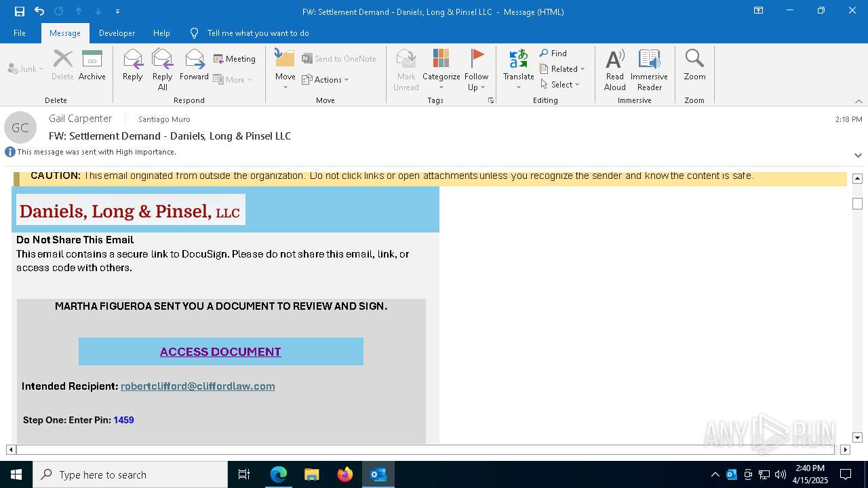Open Ribbon Display Options in the title bar
Viewport: 868px width, 488px height.
758,11
